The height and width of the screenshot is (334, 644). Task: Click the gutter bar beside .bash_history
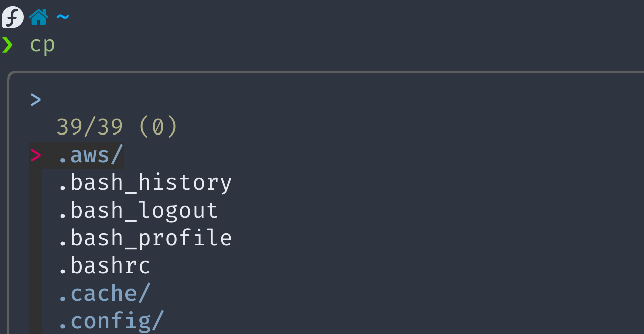pos(35,182)
